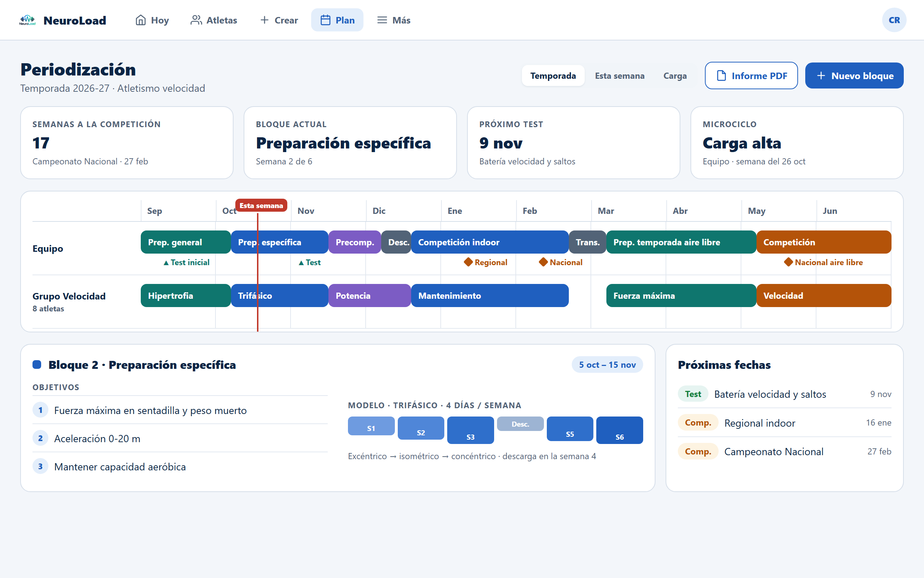
Task: Select the Trans. block in Equipo row
Action: tap(587, 242)
